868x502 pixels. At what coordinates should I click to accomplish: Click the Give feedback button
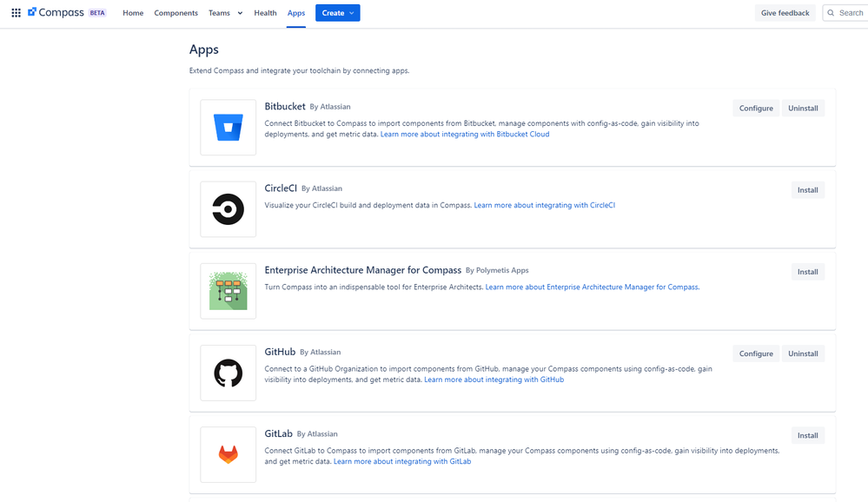coord(785,13)
